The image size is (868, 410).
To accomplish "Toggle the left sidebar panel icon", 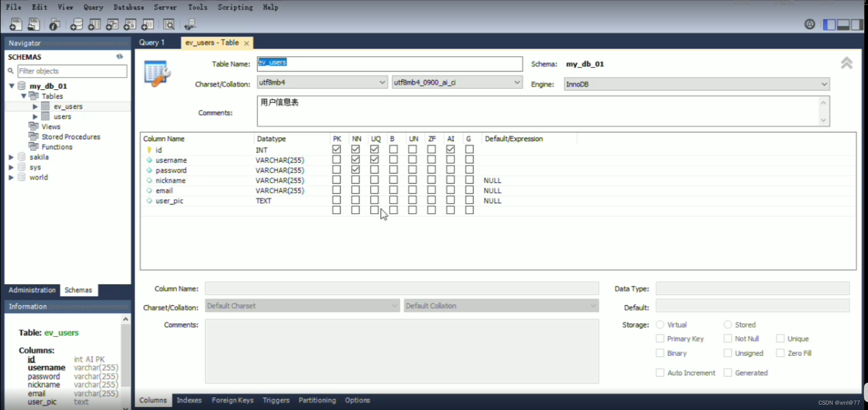I will pos(830,24).
